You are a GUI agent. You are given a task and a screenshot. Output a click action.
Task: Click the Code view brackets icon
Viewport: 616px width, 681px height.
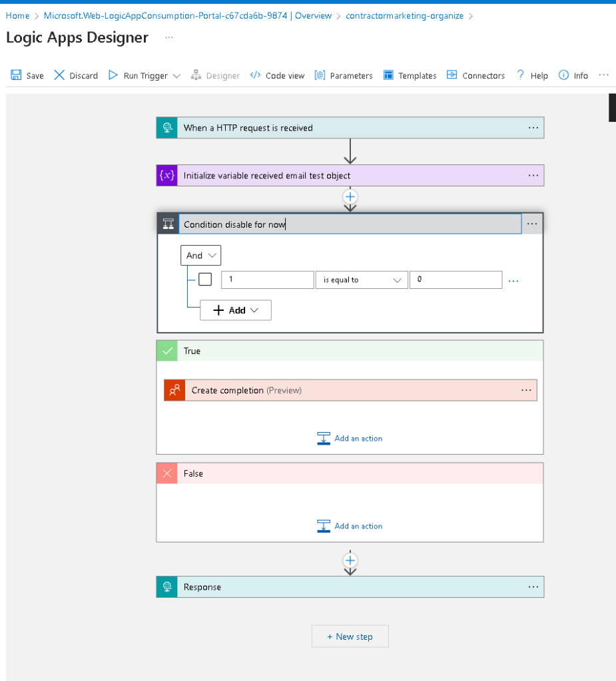pos(255,75)
